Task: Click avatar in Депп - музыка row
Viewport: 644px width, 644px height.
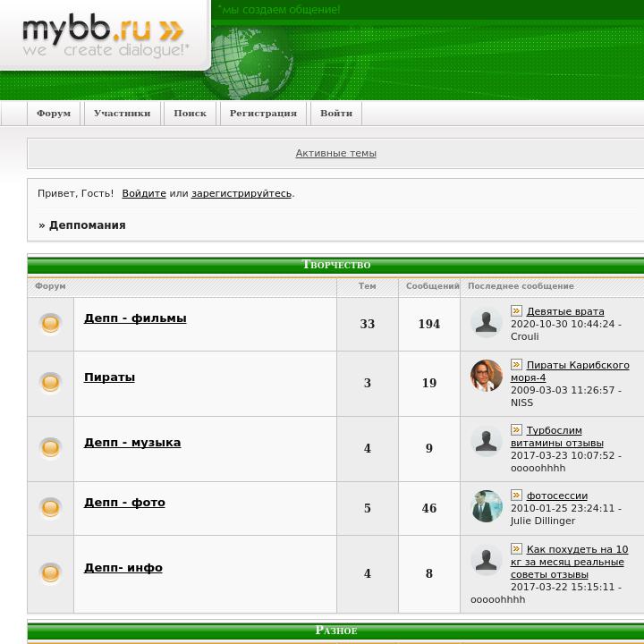Action: (487, 441)
